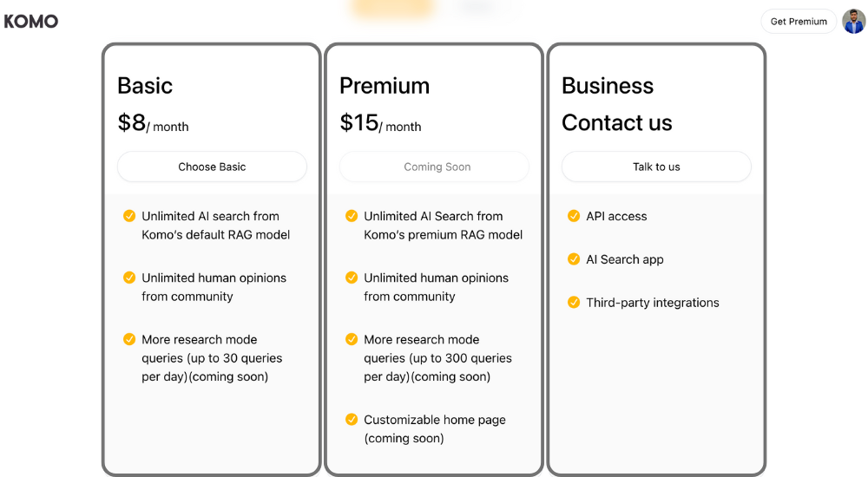Screen dimensions: 868x477
Task: Select the Talk to us button
Action: point(656,167)
